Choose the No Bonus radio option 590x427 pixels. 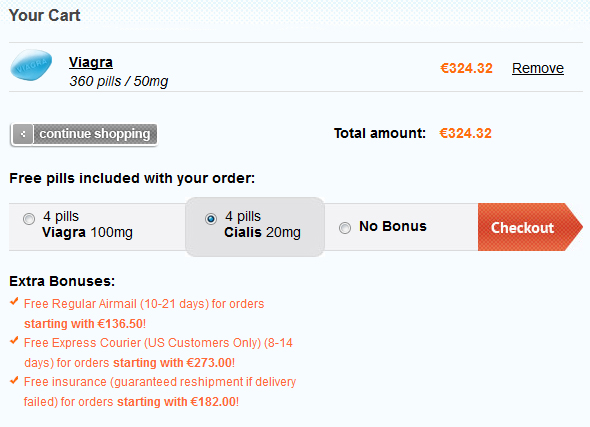click(x=345, y=228)
